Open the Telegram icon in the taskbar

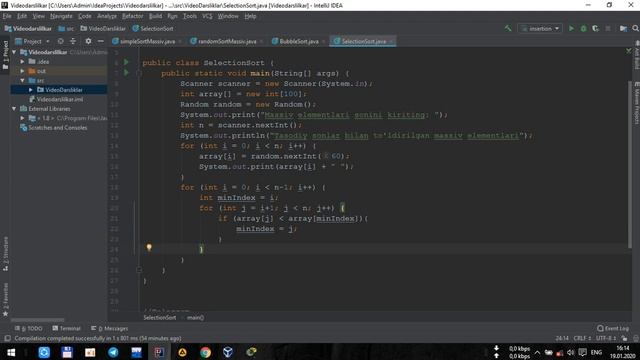(x=113, y=352)
